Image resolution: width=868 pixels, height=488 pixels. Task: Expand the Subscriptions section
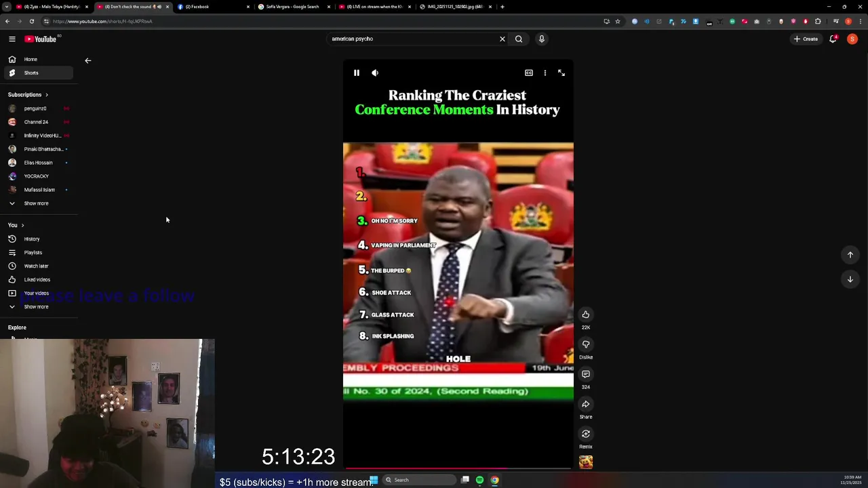(28, 95)
